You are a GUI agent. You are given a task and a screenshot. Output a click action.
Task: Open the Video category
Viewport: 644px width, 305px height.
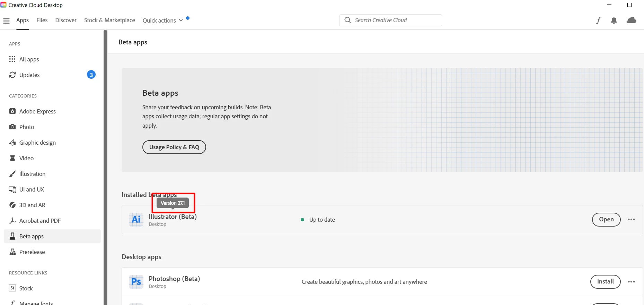click(x=52, y=158)
